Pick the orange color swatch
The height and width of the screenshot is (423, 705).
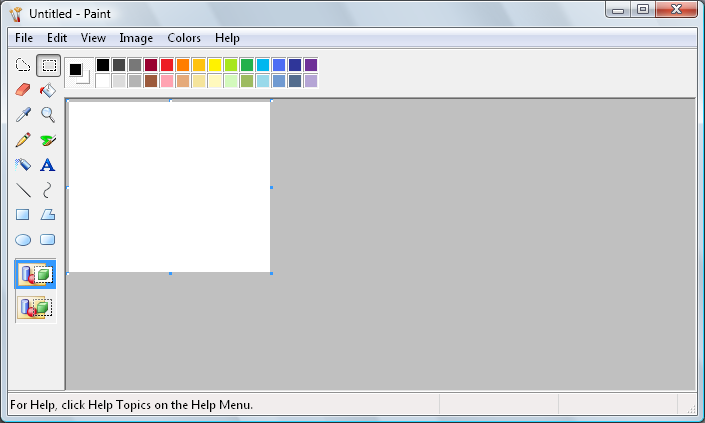[183, 65]
